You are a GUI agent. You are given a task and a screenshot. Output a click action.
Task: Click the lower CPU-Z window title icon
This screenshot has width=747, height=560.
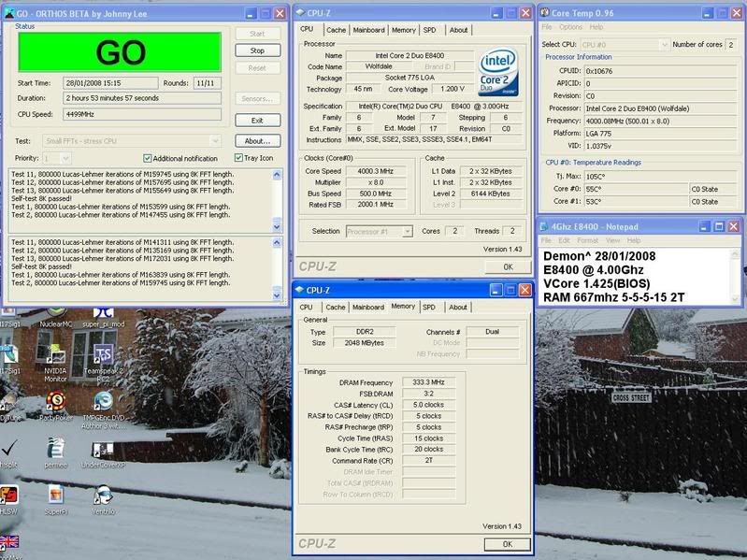click(300, 290)
